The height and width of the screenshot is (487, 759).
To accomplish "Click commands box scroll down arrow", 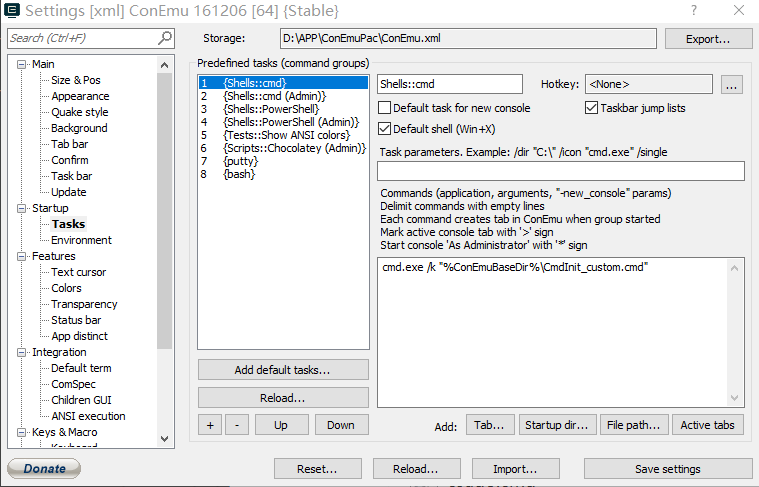I will 734,398.
